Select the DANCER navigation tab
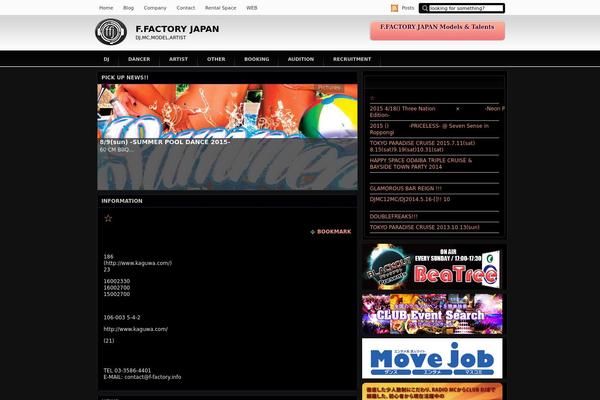This screenshot has width=600, height=400. pos(139,59)
